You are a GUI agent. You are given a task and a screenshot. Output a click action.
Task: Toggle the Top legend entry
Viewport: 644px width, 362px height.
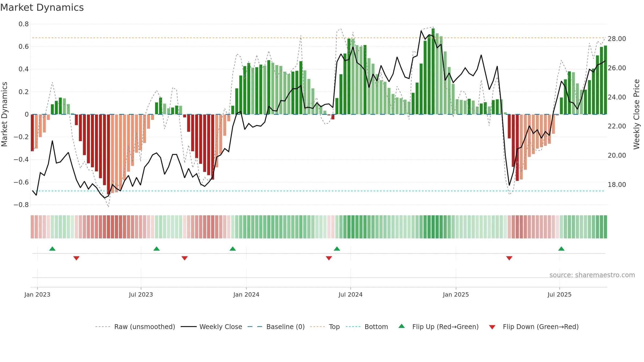[x=325, y=327]
